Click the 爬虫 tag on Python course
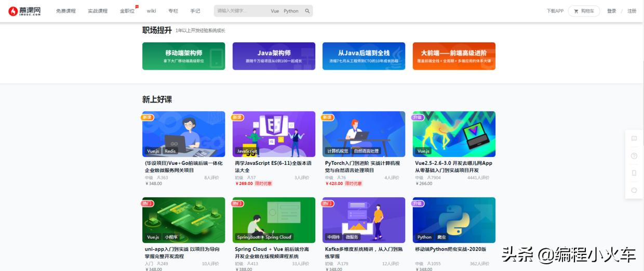Screen dimensions: 644x271 [441, 237]
